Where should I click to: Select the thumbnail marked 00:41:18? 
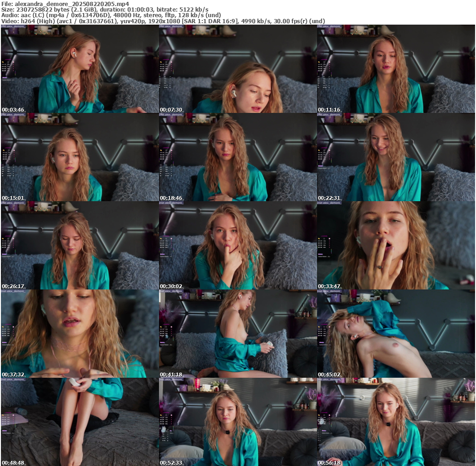(x=238, y=334)
